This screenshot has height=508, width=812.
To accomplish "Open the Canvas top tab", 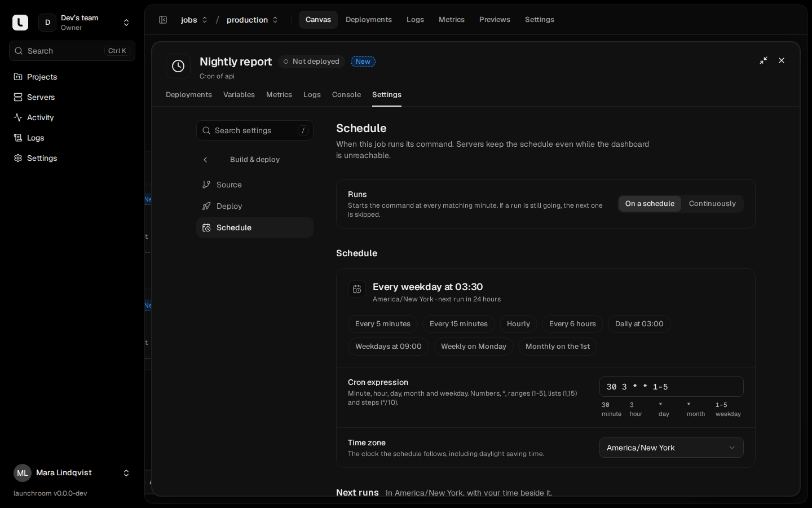I will [318, 20].
